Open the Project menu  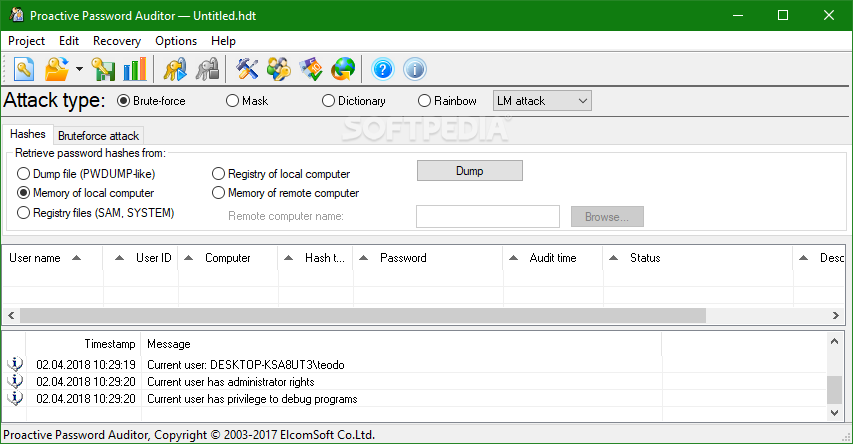coord(26,41)
